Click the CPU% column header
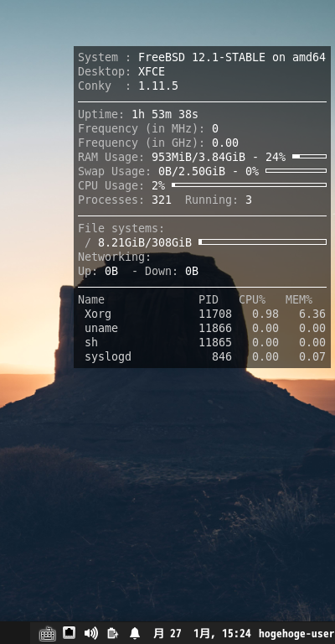 pos(252,300)
